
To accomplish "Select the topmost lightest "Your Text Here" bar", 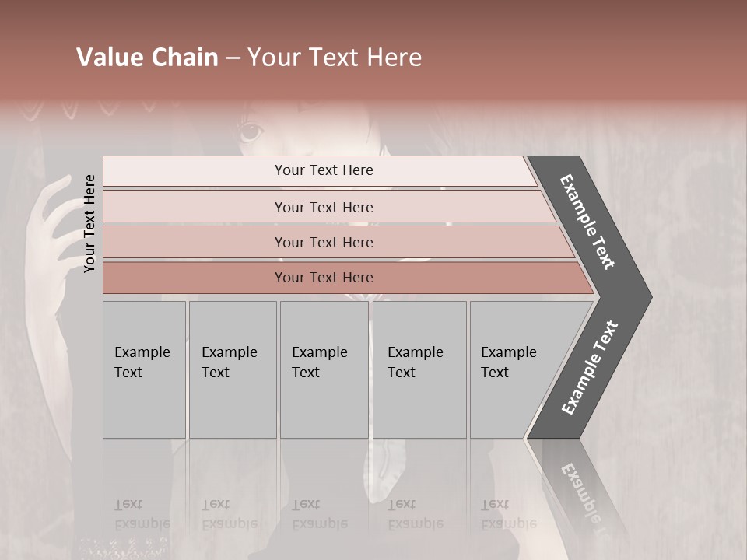I will (x=323, y=170).
